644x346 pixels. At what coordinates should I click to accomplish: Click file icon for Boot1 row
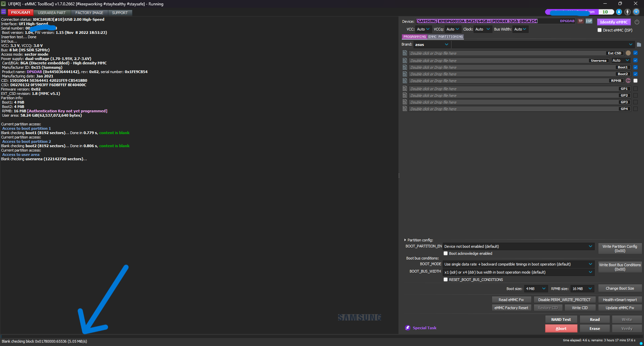tap(405, 67)
